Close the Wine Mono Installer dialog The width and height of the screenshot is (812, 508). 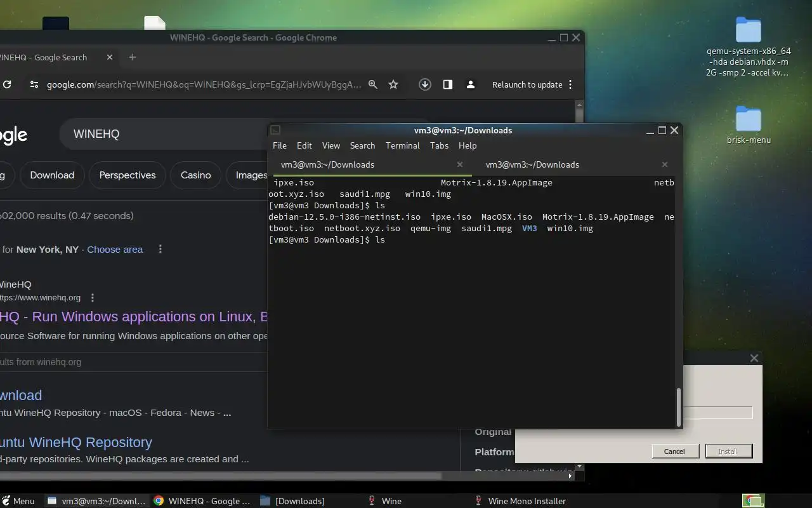click(754, 358)
